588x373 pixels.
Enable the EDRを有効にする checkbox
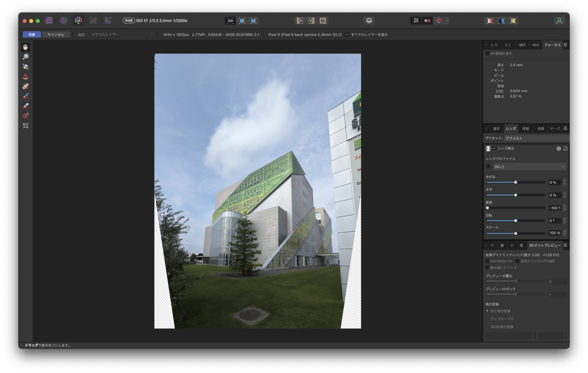pyautogui.click(x=487, y=261)
